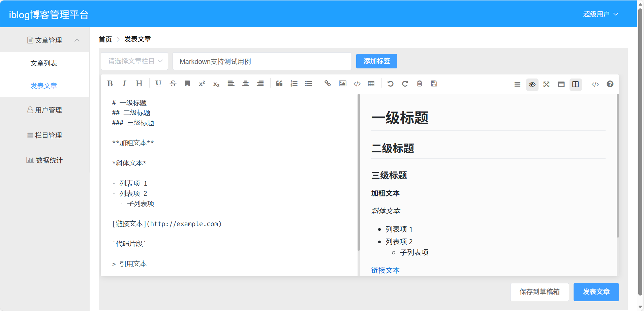Align text right
644x311 pixels.
[260, 84]
